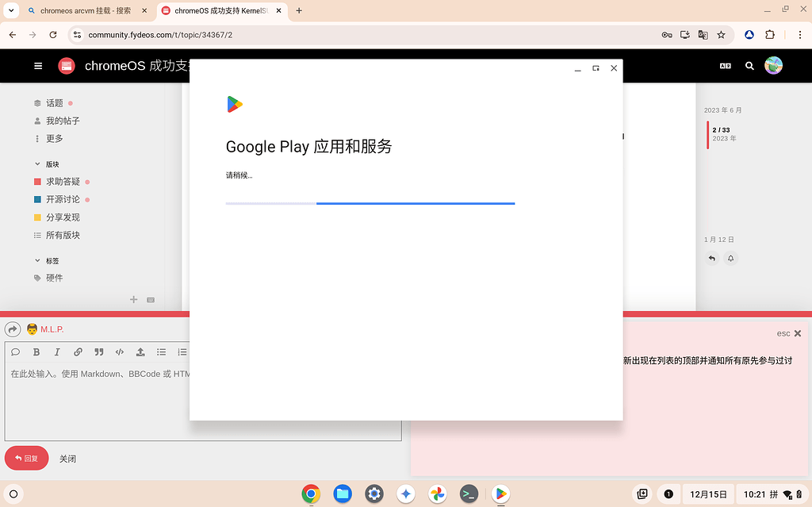Open the 12月15日 calendar date tray
The width and height of the screenshot is (812, 507).
[x=708, y=494]
